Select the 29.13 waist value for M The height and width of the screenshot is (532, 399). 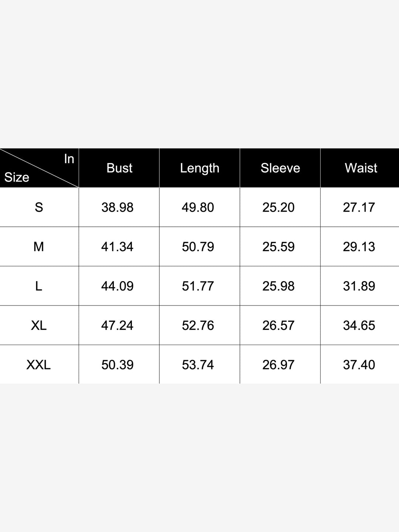(x=359, y=246)
